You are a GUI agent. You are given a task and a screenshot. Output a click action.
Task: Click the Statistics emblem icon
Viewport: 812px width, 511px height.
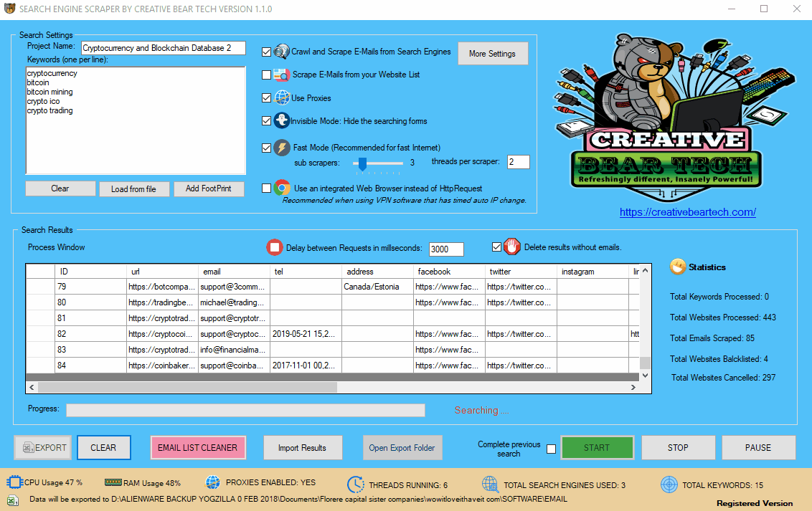pyautogui.click(x=677, y=267)
